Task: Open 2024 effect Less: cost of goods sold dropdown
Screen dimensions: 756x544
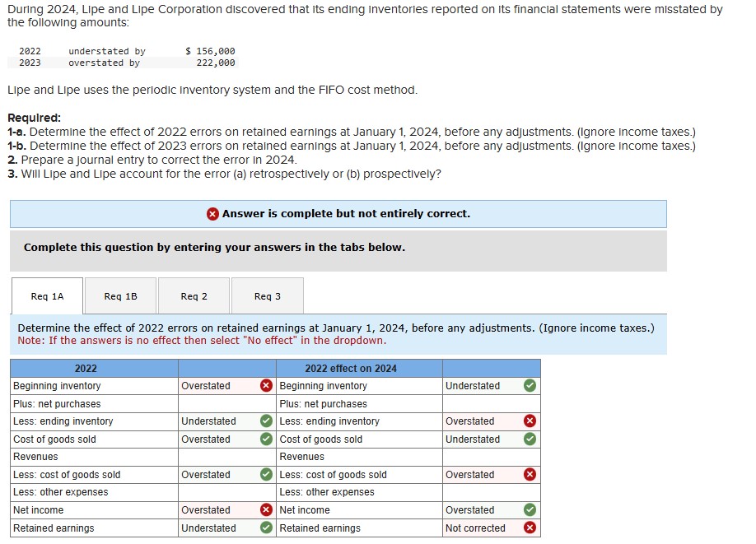Action: [492, 475]
